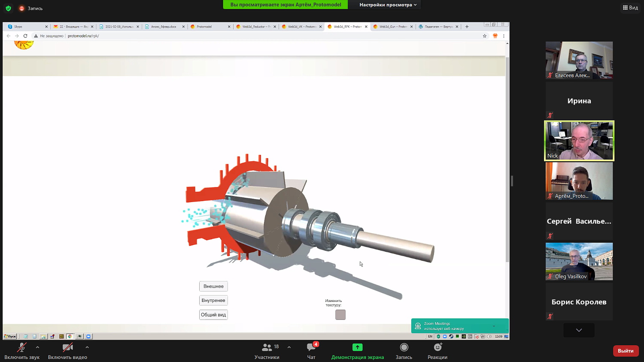Click the address bar URL protomodel.ru/rpk/
This screenshot has height=362, width=644.
pos(83,36)
